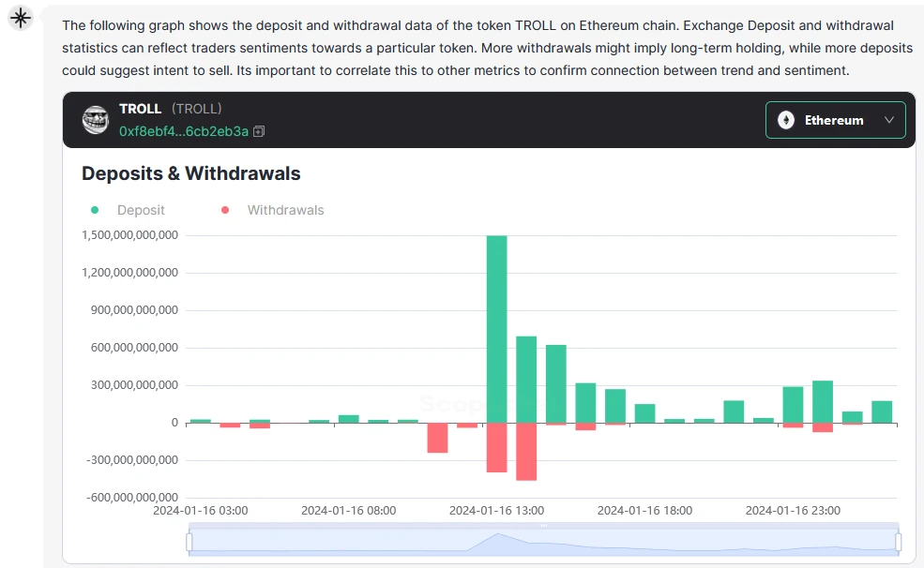Viewport: 924px width, 568px height.
Task: Click the red Withdrawals legend dot
Action: point(225,210)
